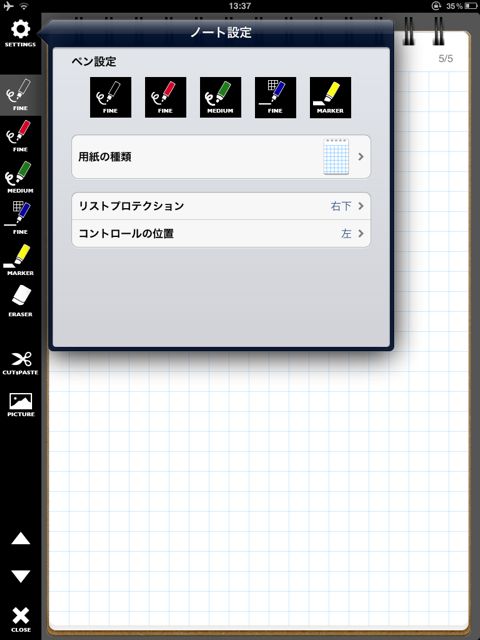Expand リストプロテクション setting
Viewport: 480px width, 640px height.
(x=221, y=206)
